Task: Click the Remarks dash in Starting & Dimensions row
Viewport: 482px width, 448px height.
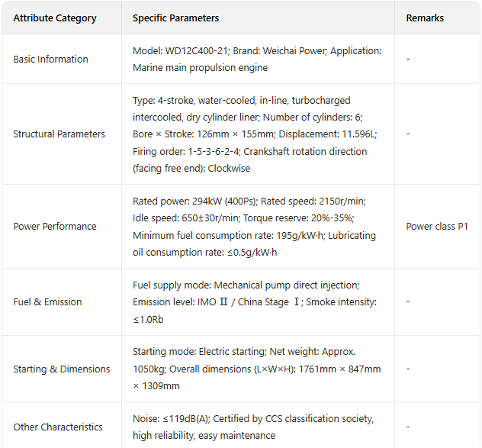Action: point(408,369)
